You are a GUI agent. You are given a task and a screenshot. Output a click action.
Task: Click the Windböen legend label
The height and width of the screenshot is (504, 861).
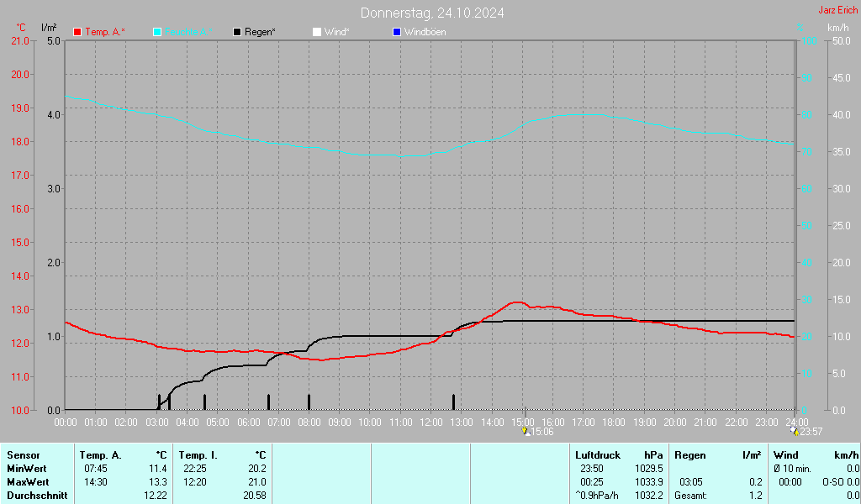[425, 32]
